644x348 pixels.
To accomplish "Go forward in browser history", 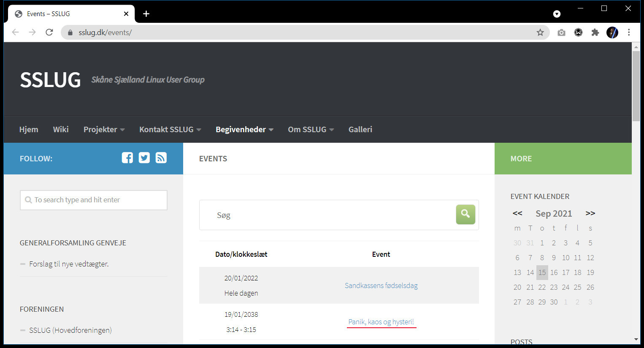I will [32, 33].
